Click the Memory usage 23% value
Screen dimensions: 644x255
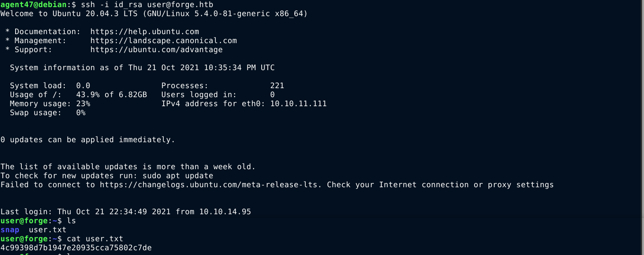[83, 104]
